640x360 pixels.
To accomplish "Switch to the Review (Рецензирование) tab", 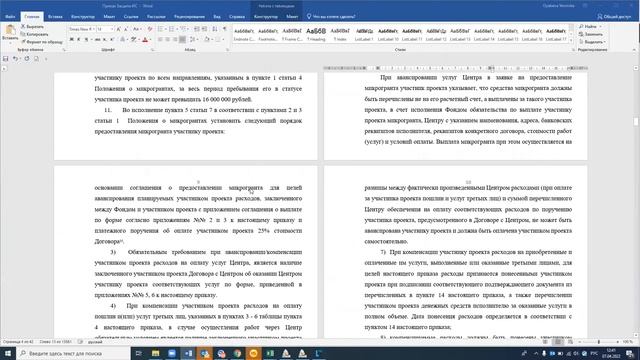I will [x=189, y=17].
